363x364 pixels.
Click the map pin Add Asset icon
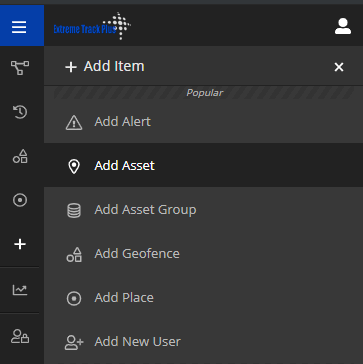(x=74, y=166)
